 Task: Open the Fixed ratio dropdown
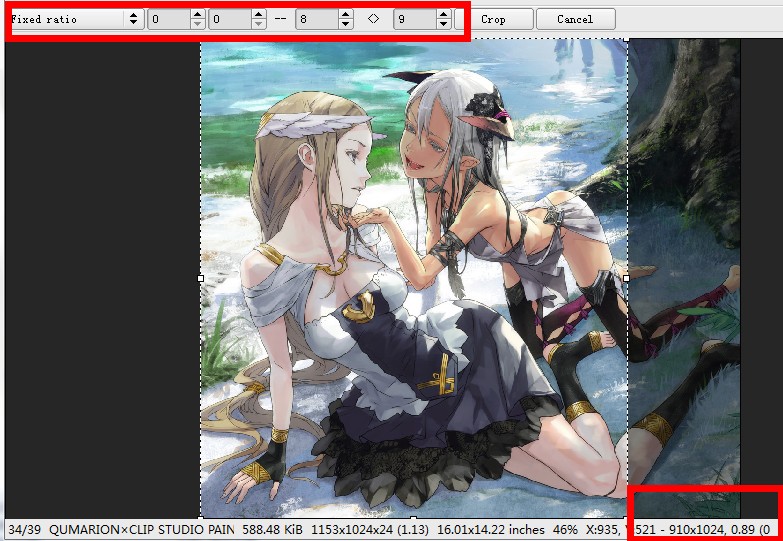click(x=76, y=19)
